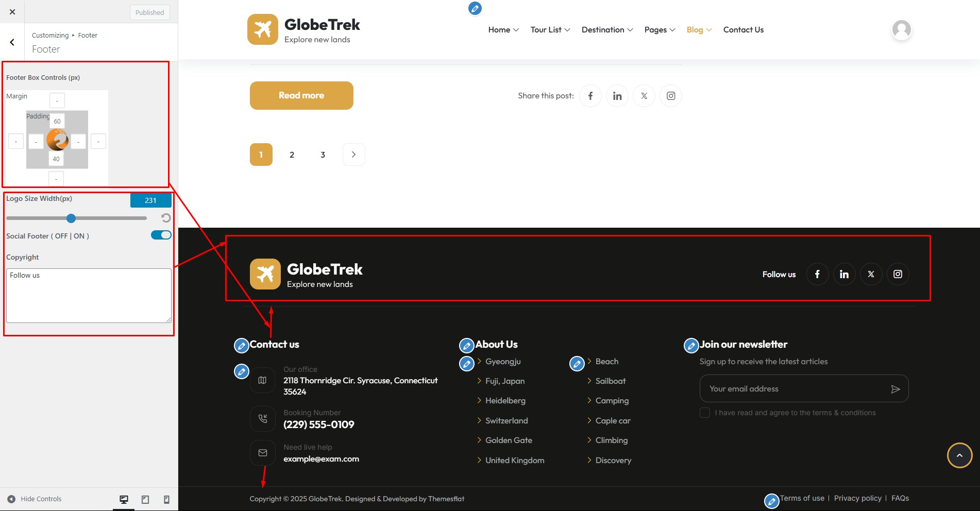Expand the Destination menu
The width and height of the screenshot is (980, 511).
tap(607, 30)
